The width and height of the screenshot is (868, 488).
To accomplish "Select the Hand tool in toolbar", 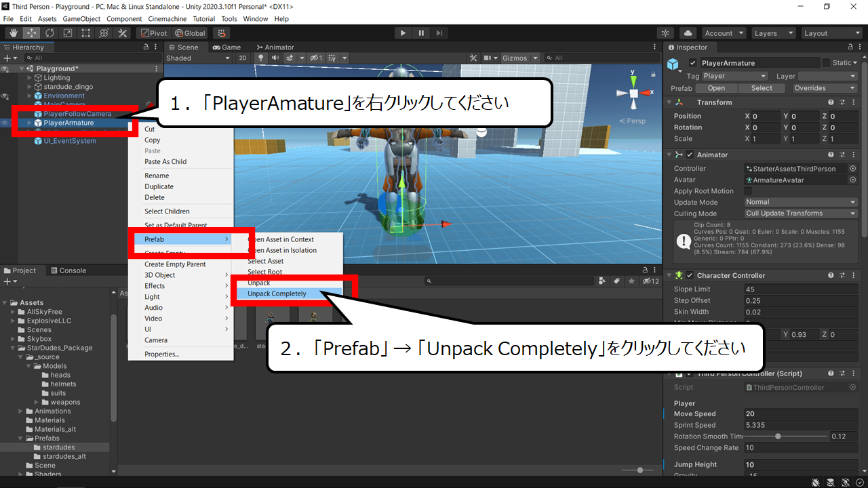I will click(x=13, y=33).
